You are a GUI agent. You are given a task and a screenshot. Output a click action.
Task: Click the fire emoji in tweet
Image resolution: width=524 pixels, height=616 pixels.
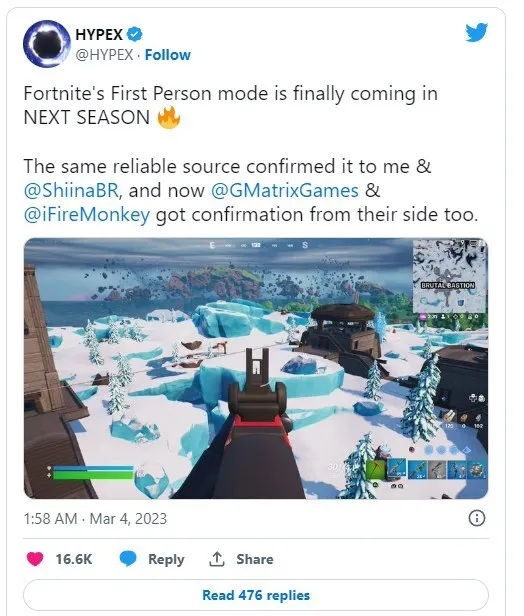tap(169, 118)
